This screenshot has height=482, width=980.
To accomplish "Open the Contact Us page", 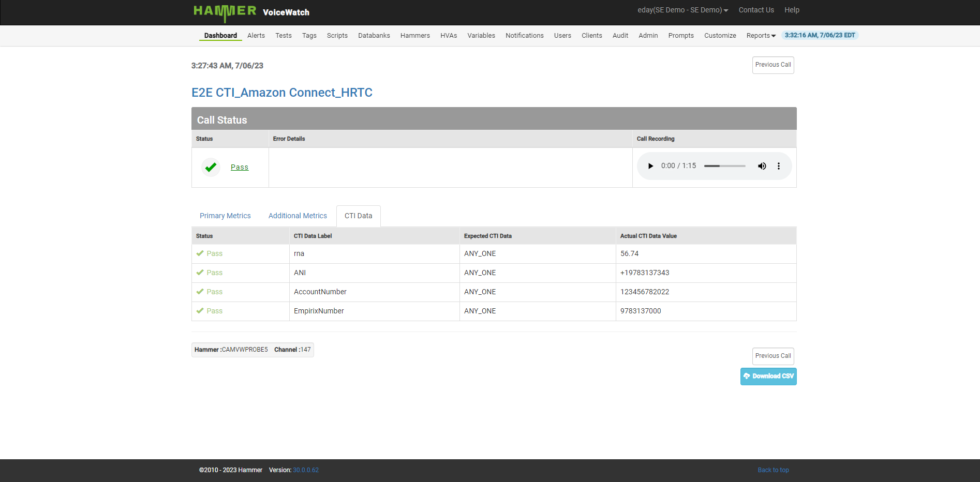I will (756, 9).
